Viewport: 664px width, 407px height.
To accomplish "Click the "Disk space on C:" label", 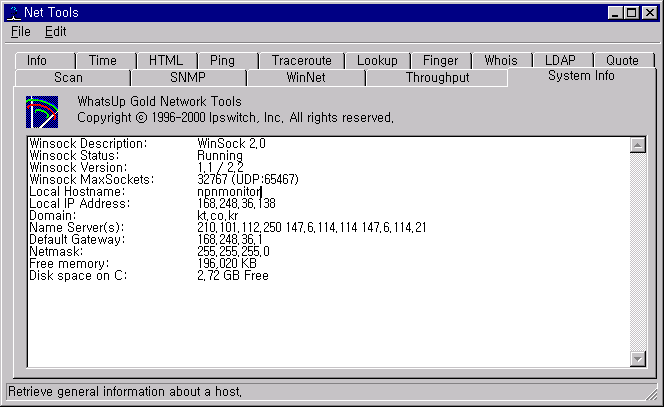I will pos(78,276).
